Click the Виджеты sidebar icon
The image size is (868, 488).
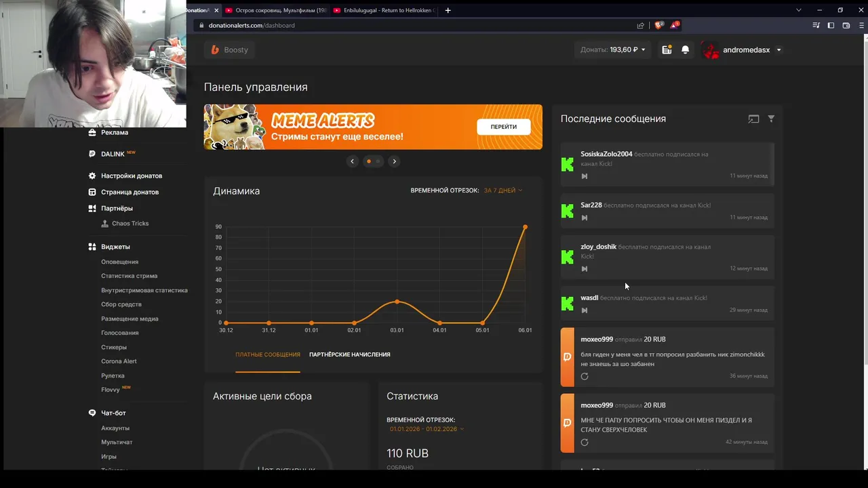tap(92, 247)
